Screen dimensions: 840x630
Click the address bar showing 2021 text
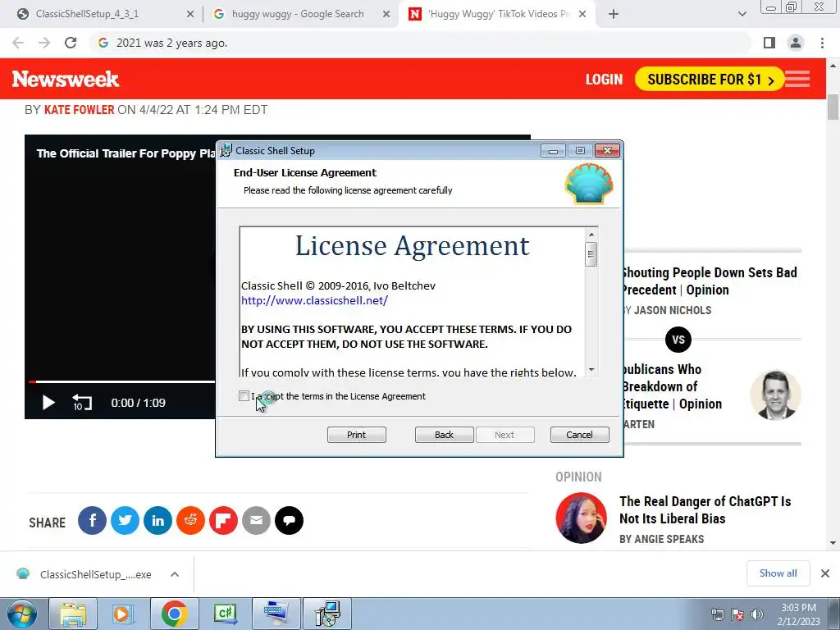point(421,43)
